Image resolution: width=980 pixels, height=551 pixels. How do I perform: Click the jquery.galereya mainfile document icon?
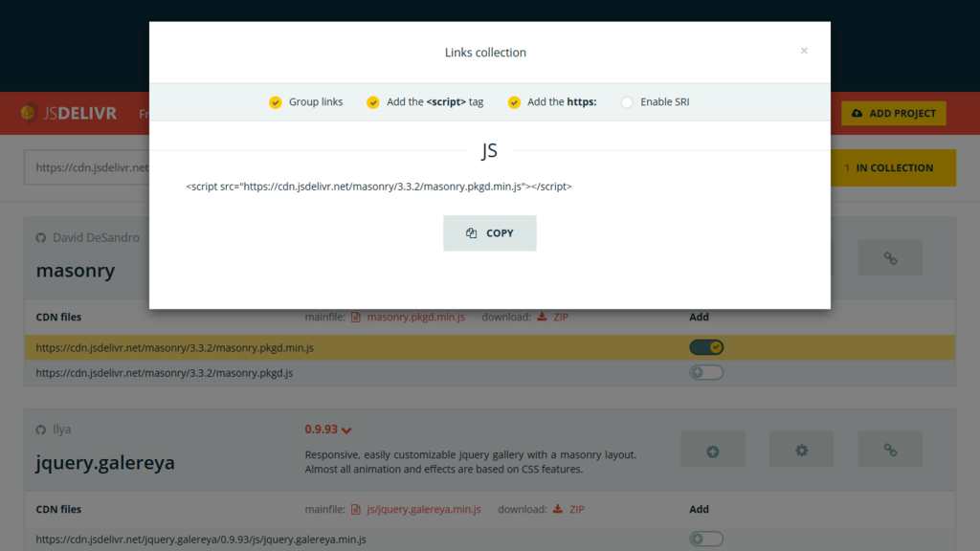point(356,509)
